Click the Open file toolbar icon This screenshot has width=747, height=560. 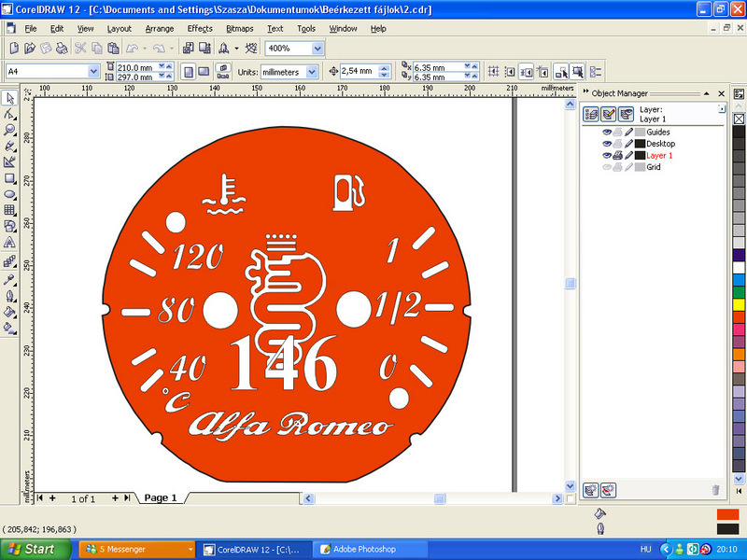coord(30,49)
